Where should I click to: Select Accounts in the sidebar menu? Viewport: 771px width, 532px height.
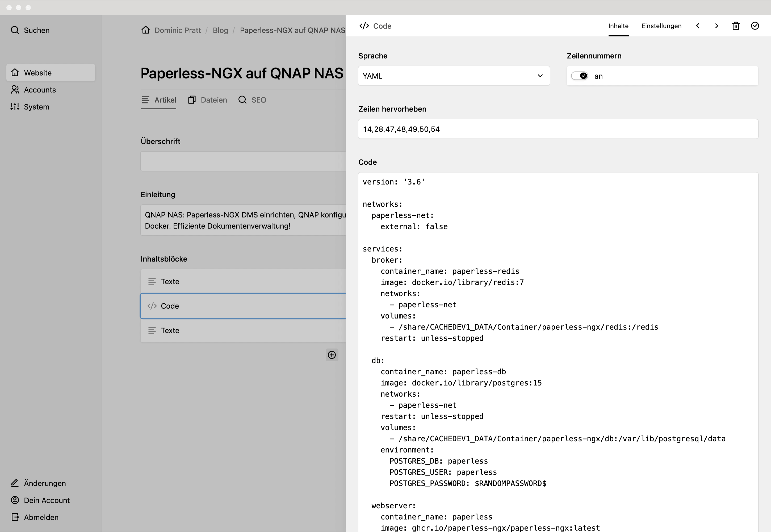[51, 89]
